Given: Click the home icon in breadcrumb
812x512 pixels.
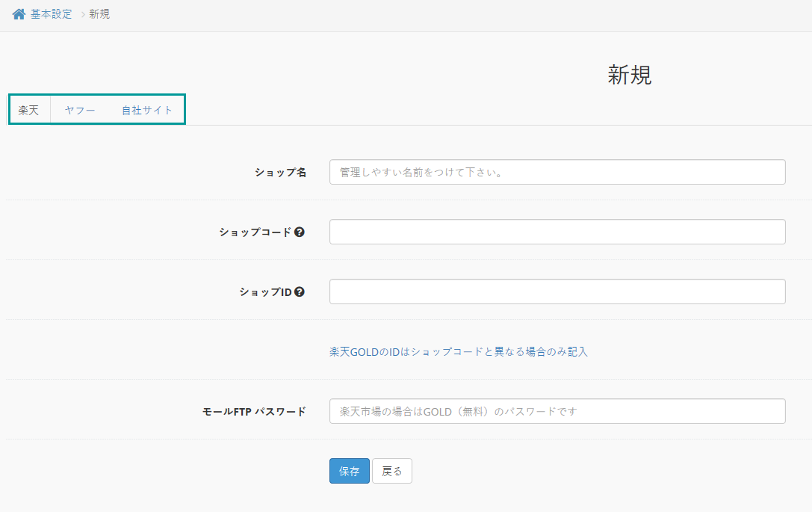Looking at the screenshot, I should pyautogui.click(x=19, y=14).
